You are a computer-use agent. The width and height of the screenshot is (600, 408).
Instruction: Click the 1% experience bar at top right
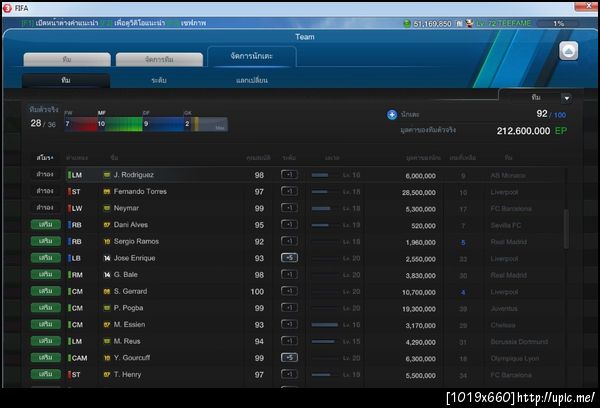558,24
